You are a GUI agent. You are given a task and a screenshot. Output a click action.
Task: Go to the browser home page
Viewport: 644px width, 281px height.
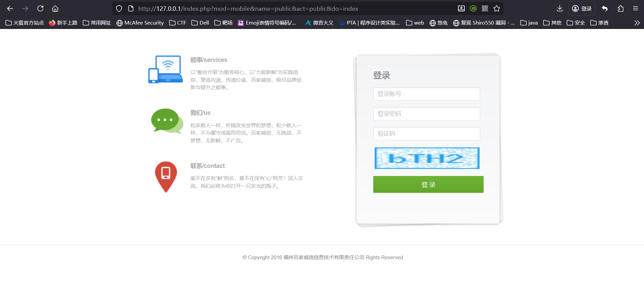coord(55,8)
